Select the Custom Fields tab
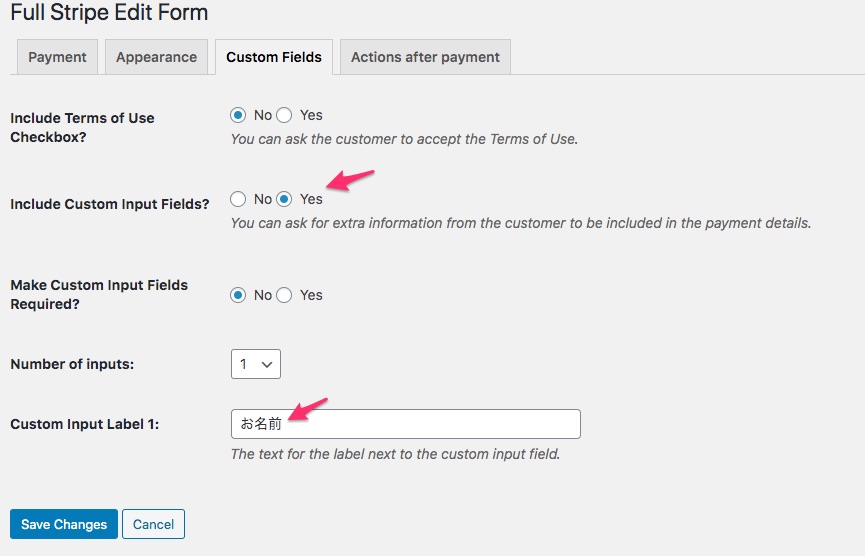 pos(274,57)
